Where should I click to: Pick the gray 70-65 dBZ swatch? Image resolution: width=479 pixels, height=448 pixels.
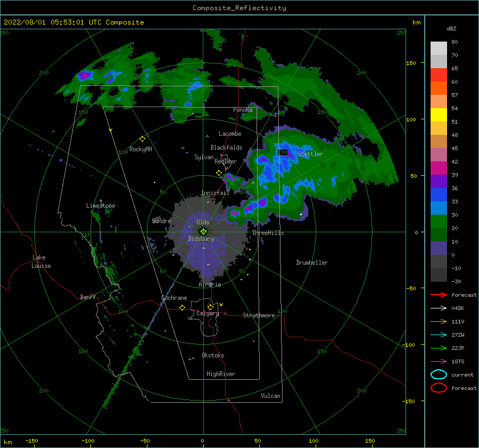(439, 61)
